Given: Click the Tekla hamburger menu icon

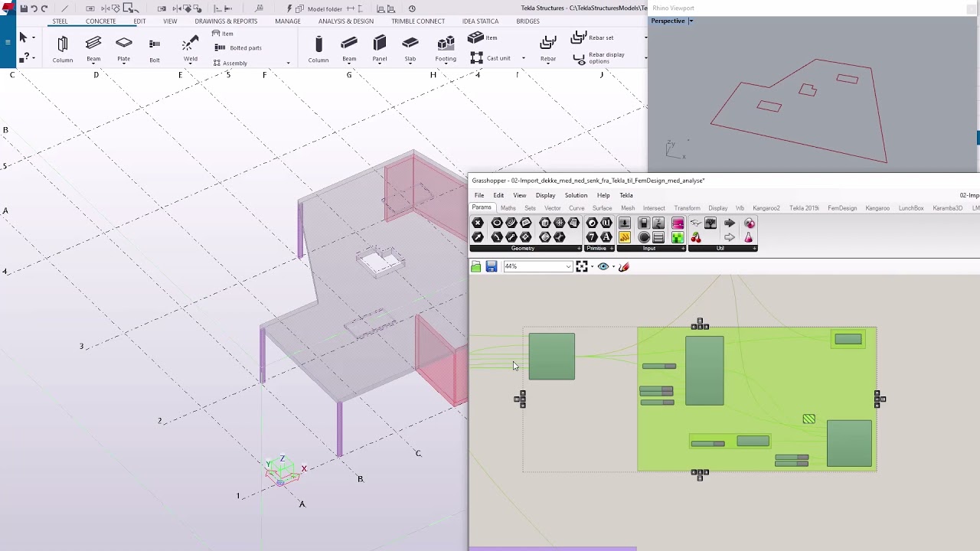Looking at the screenshot, I should [8, 41].
